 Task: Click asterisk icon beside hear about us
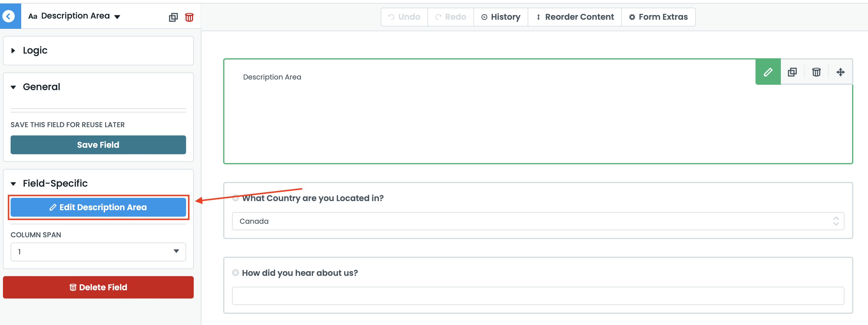[236, 273]
